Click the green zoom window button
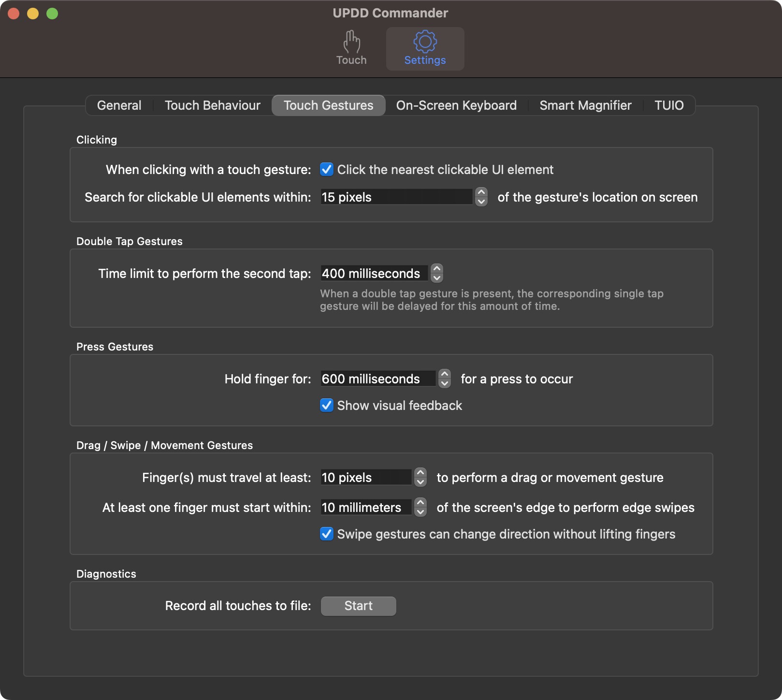 [x=52, y=14]
